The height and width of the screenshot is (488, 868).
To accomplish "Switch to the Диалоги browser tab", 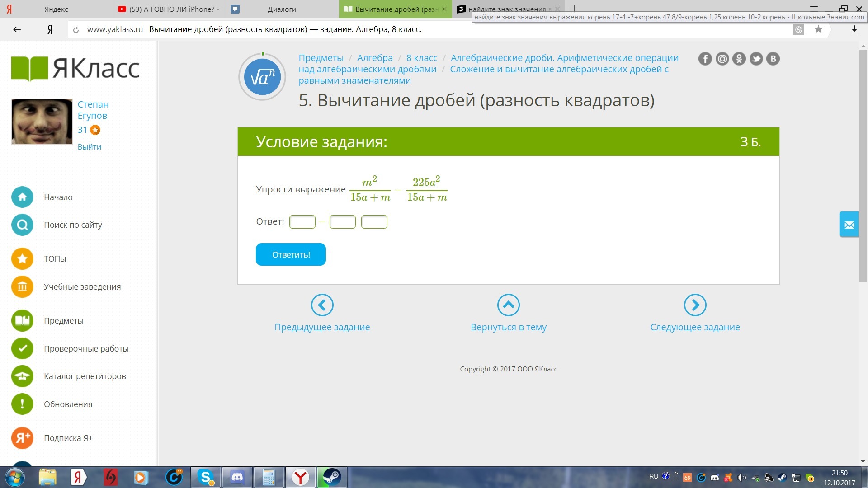I will pyautogui.click(x=282, y=9).
